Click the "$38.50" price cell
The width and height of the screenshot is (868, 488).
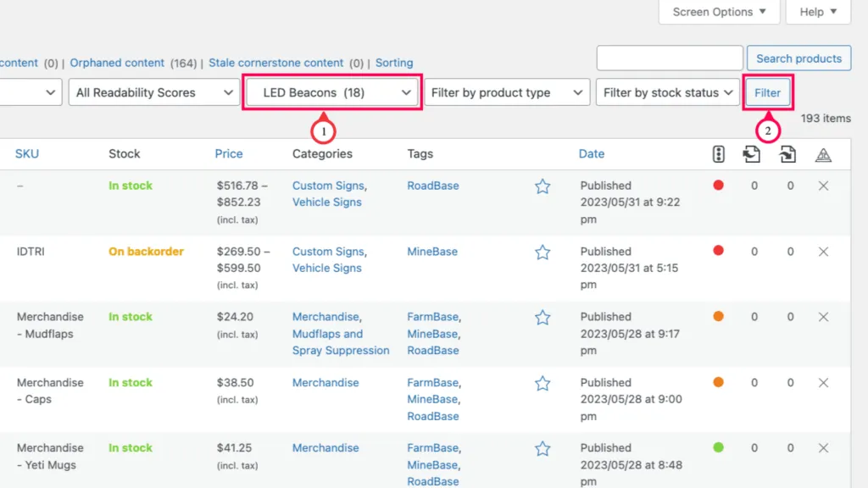click(236, 382)
